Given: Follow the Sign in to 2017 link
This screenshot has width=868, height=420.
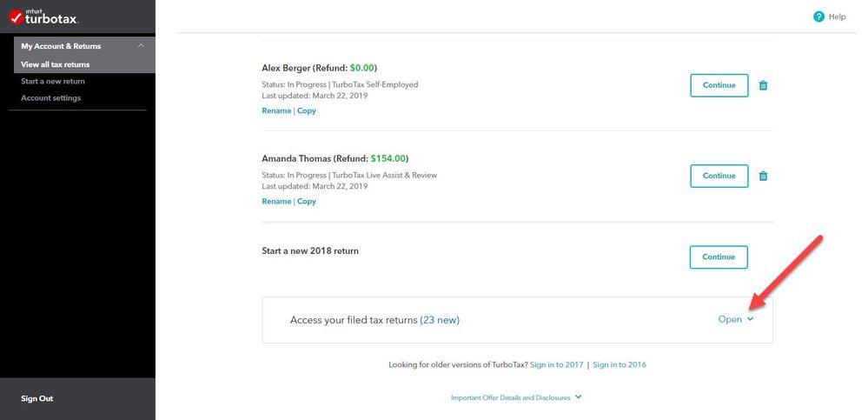Looking at the screenshot, I should (x=556, y=364).
